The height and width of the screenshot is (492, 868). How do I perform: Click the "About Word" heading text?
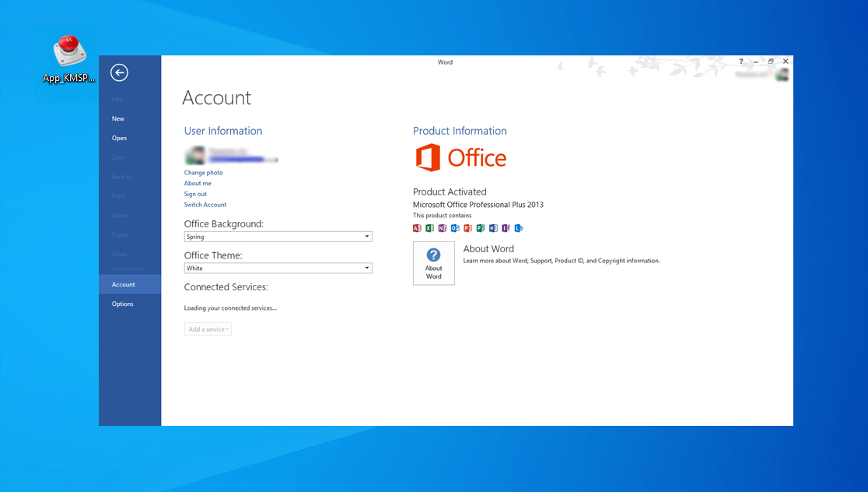click(x=488, y=249)
